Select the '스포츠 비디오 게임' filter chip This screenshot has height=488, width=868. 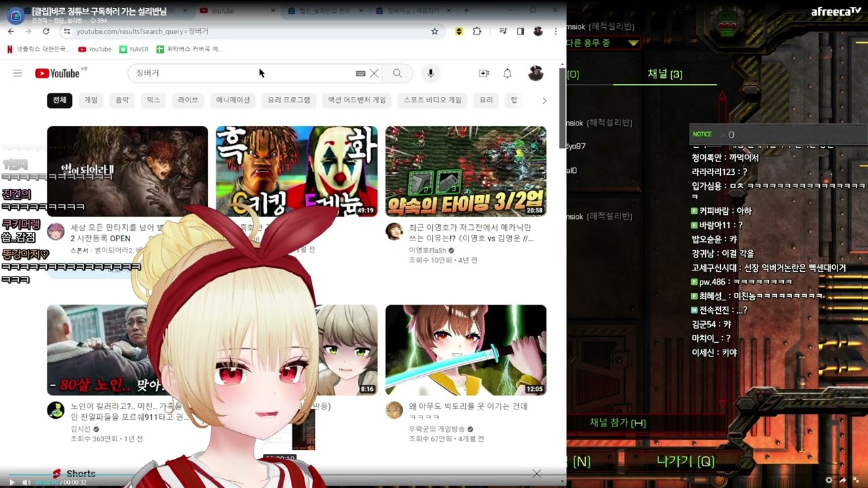433,100
